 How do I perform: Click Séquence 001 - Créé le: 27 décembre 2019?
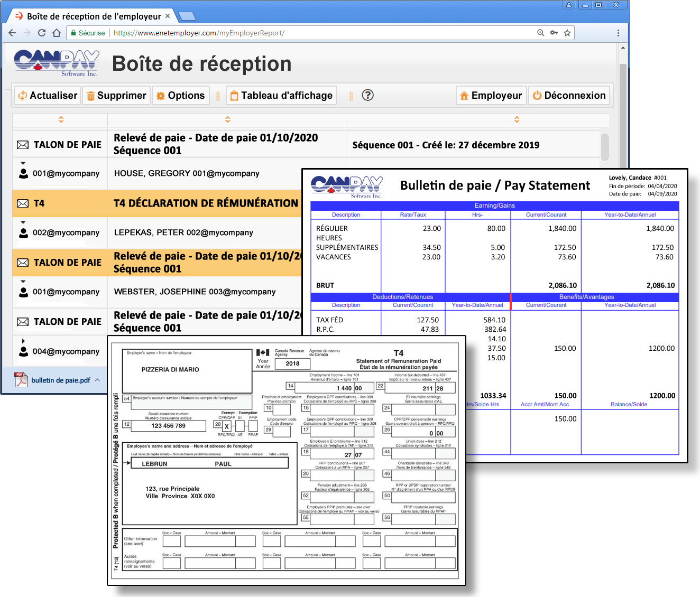[446, 145]
